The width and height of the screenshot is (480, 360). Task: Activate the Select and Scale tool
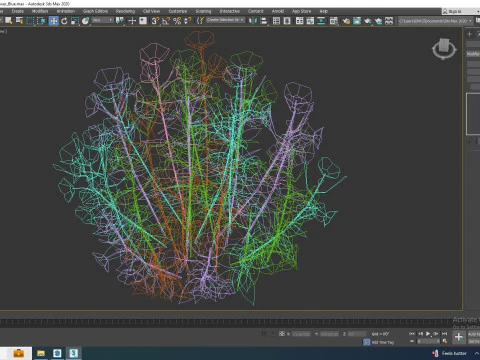coord(75,21)
